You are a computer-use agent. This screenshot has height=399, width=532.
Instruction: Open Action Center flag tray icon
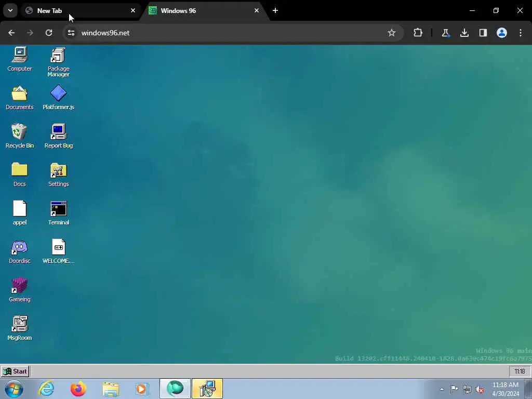[x=454, y=389]
